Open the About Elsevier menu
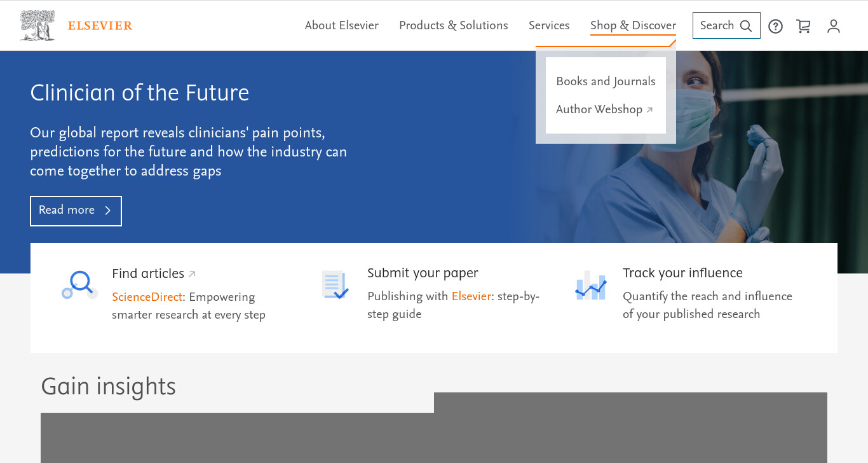Screen dimensions: 868x463 pos(341,25)
